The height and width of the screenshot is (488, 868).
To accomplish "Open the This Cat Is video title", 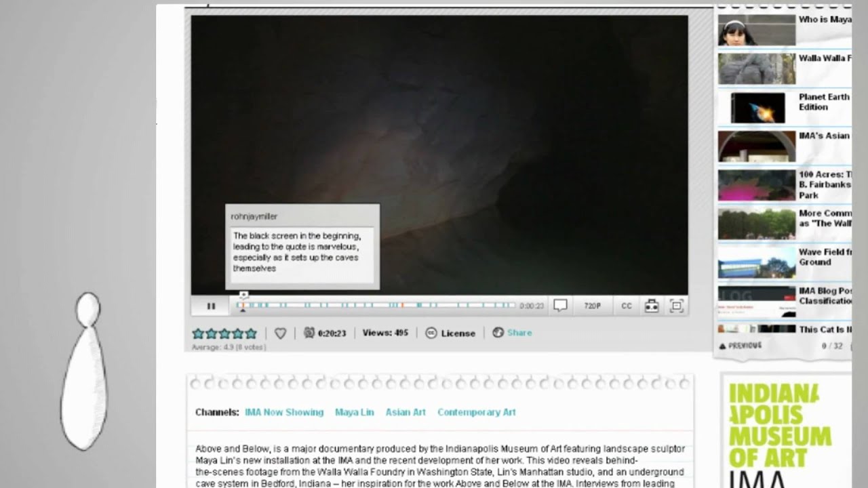I will [825, 329].
